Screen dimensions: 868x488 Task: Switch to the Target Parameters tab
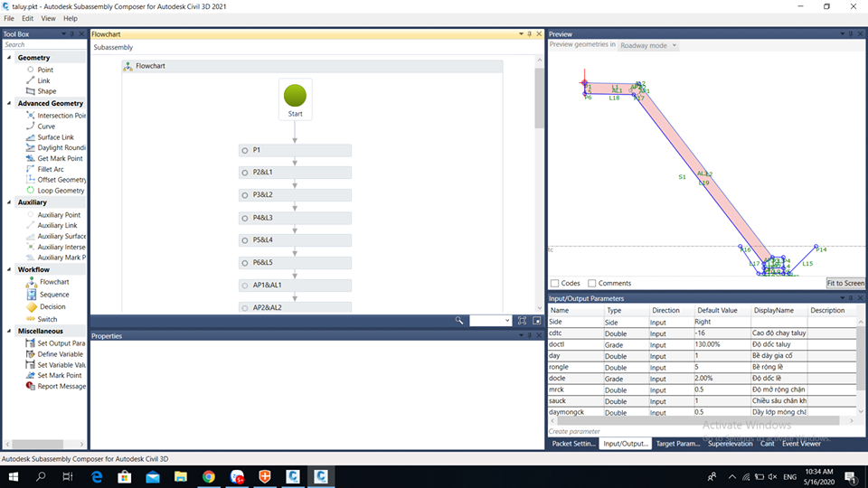(677, 443)
